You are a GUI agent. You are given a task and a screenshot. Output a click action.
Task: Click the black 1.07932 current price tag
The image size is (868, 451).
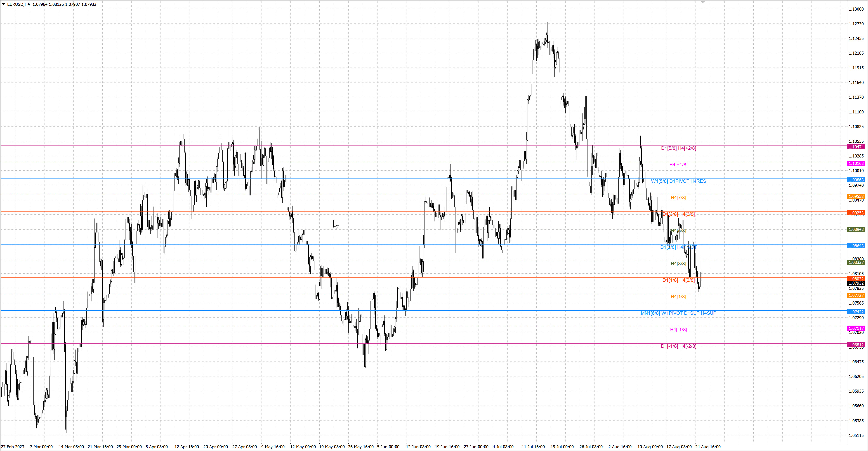click(x=856, y=283)
